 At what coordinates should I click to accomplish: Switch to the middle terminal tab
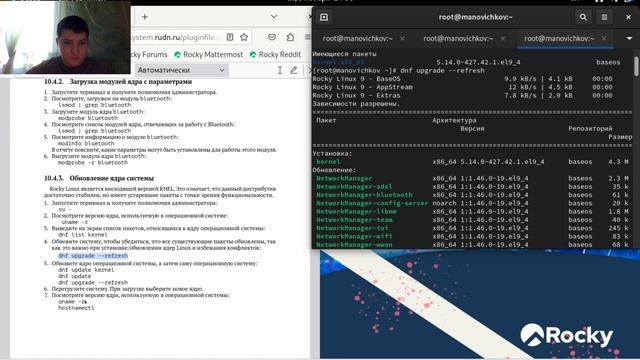click(x=458, y=38)
